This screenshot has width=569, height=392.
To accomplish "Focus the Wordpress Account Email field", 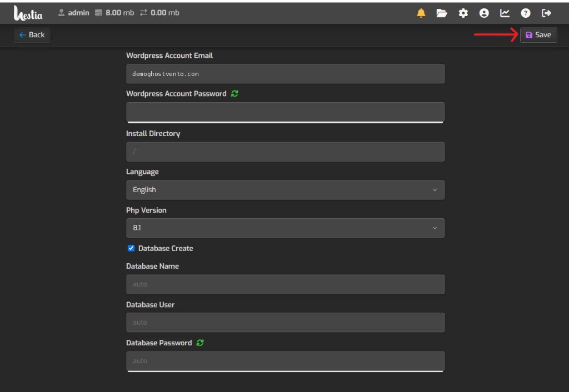I will (285, 74).
